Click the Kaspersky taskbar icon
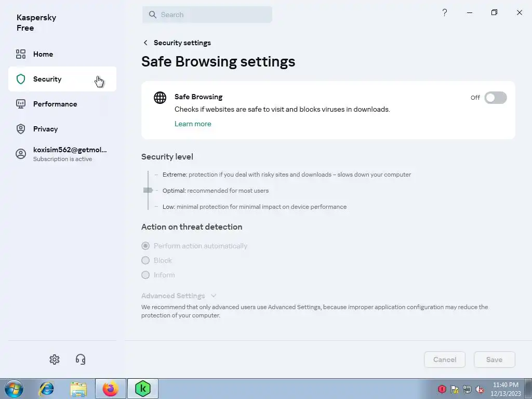Viewport: 532px width, 399px height. [x=143, y=389]
